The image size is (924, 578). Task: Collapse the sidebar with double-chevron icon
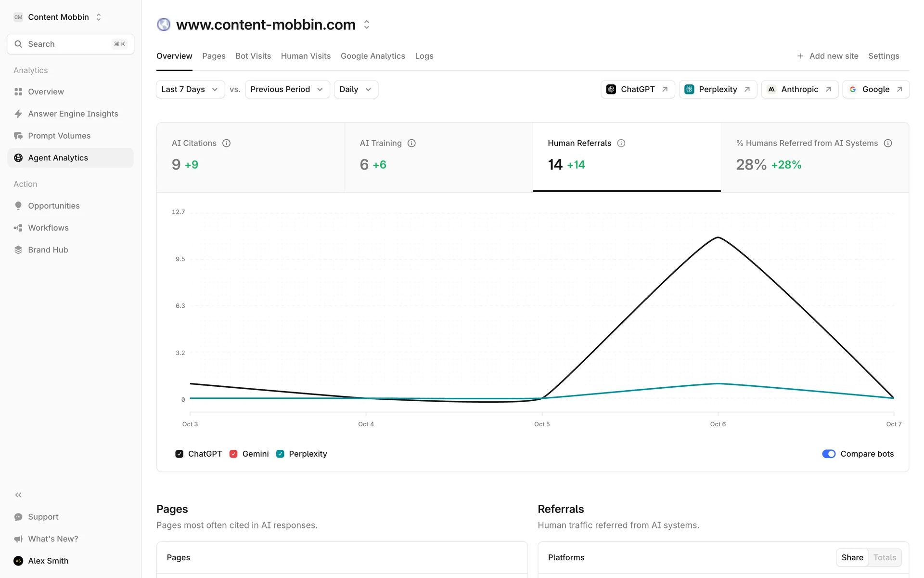[x=18, y=495]
